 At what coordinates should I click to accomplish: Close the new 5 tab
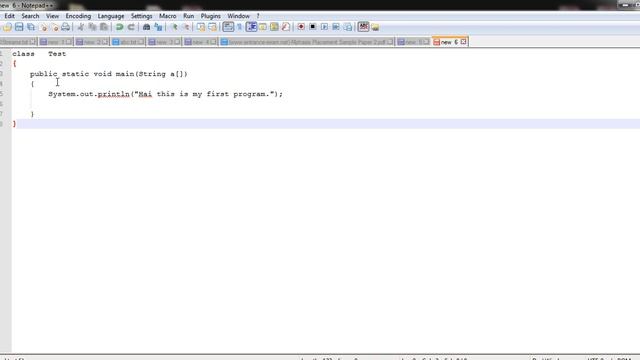tap(426, 42)
